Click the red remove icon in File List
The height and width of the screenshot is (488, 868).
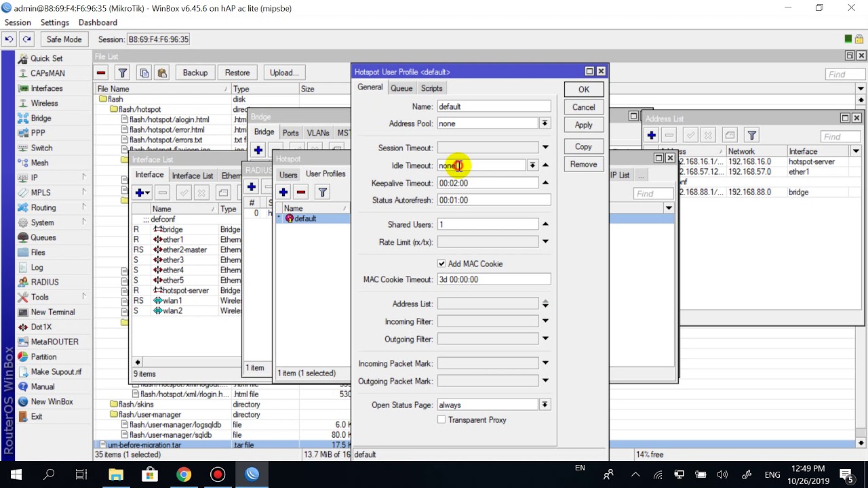[x=101, y=73]
